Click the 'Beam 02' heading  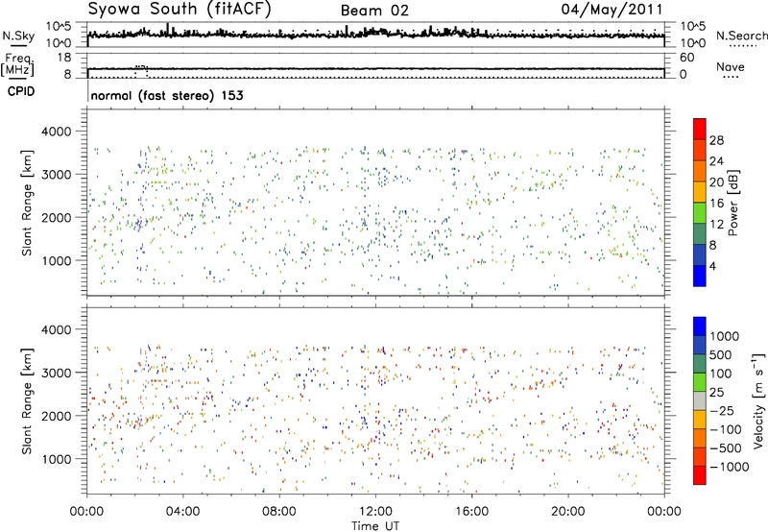pos(374,11)
